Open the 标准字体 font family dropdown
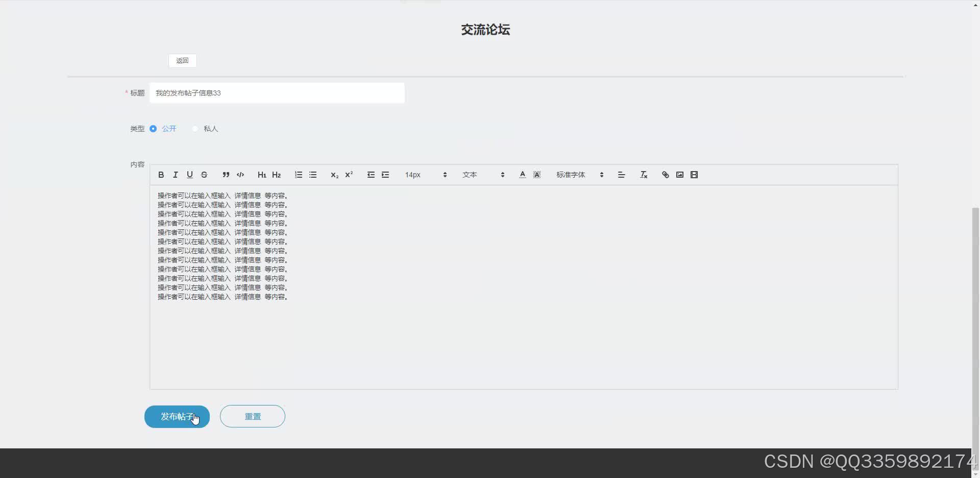 [580, 175]
